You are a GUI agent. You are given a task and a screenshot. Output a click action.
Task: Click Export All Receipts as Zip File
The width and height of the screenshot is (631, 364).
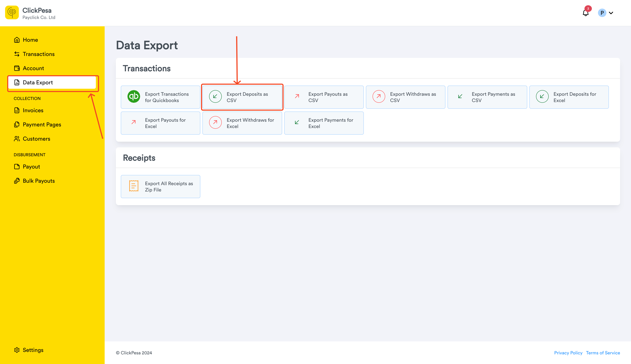pyautogui.click(x=160, y=187)
